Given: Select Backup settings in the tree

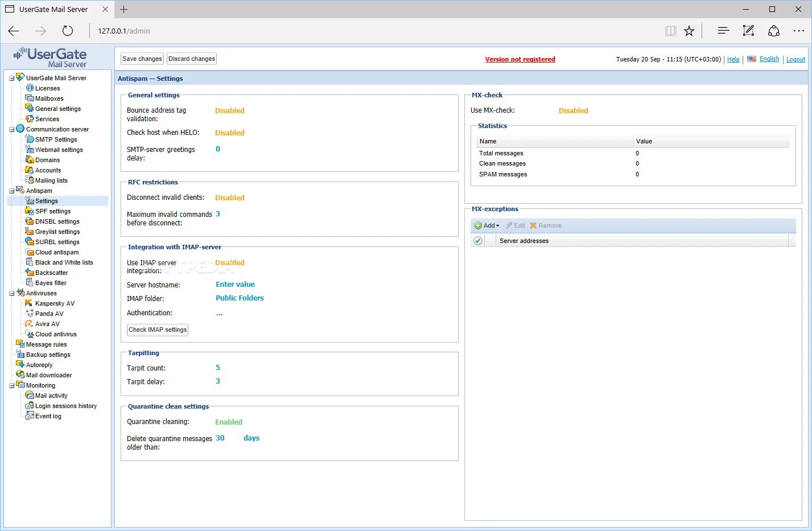Looking at the screenshot, I should 48,355.
